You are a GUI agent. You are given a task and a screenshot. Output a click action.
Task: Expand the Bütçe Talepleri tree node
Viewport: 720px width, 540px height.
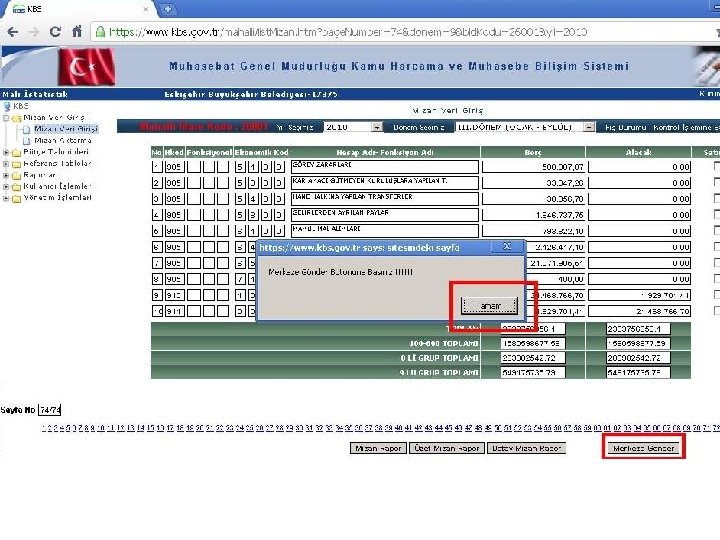(6, 152)
